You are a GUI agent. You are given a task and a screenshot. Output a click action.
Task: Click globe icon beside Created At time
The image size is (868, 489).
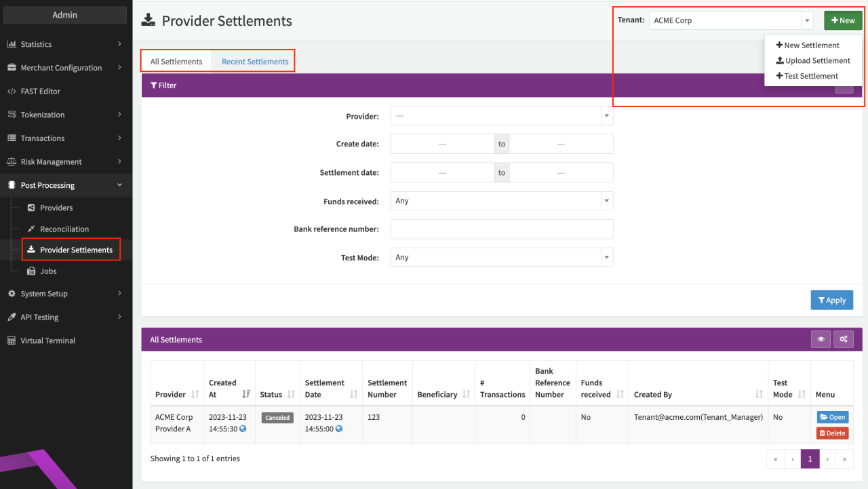tap(243, 429)
